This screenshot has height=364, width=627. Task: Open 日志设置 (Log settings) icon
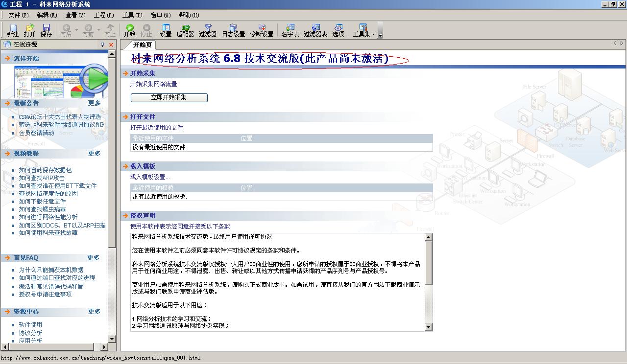click(233, 30)
